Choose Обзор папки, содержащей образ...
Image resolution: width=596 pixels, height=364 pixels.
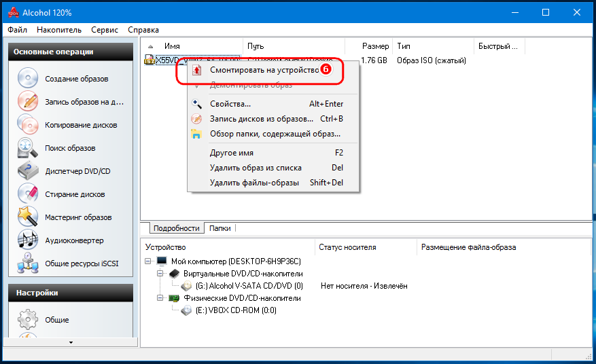click(x=273, y=134)
